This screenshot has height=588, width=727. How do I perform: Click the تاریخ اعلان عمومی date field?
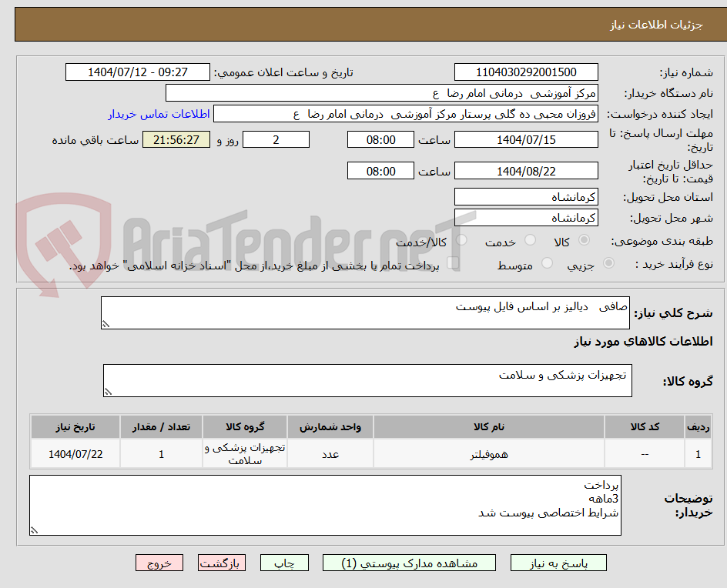coord(136,72)
